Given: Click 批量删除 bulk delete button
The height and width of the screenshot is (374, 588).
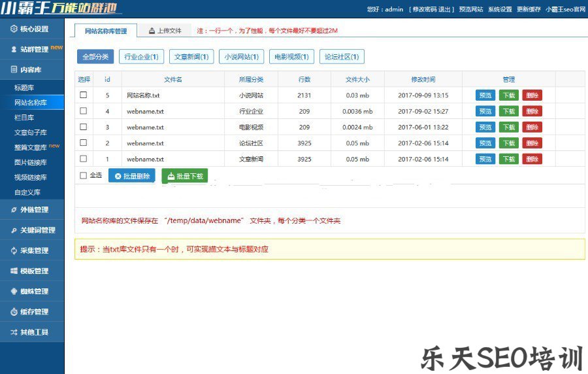Looking at the screenshot, I should tap(131, 176).
